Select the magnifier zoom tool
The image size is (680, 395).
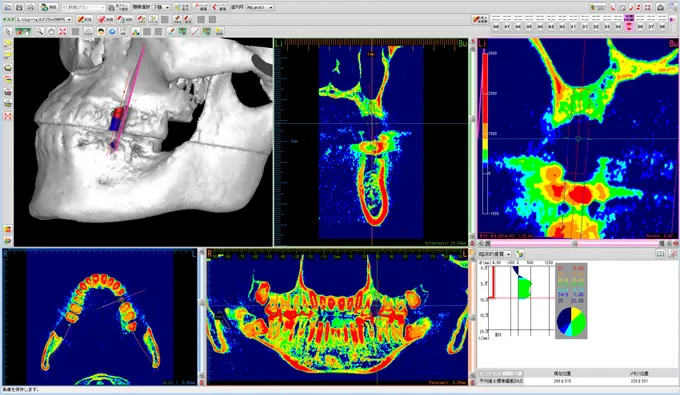[39, 31]
